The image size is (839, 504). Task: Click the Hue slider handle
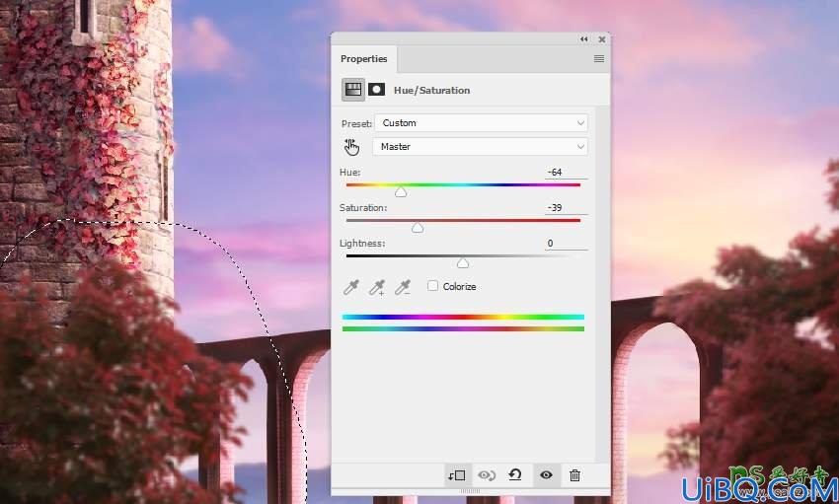pos(401,192)
